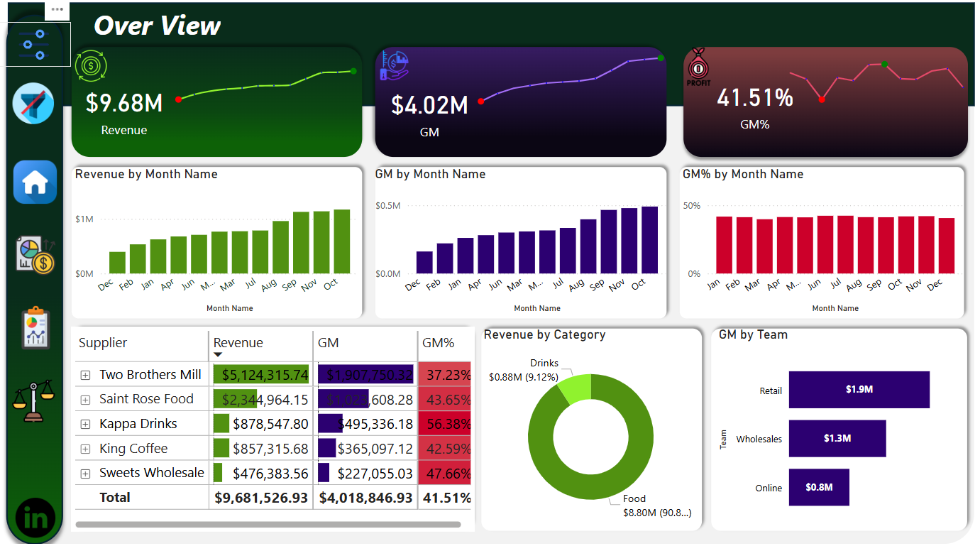Sort the table by Revenue column header

pos(238,343)
